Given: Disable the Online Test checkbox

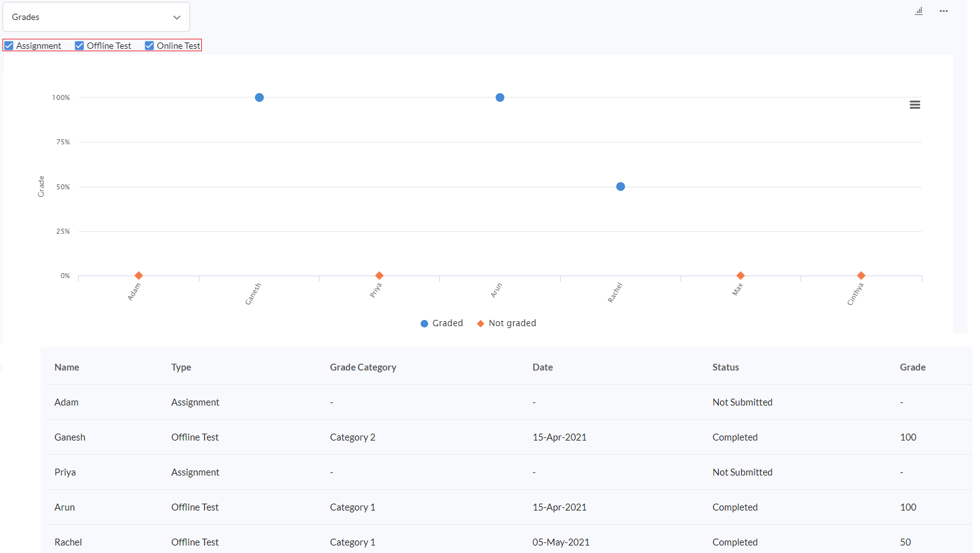Looking at the screenshot, I should tap(149, 46).
